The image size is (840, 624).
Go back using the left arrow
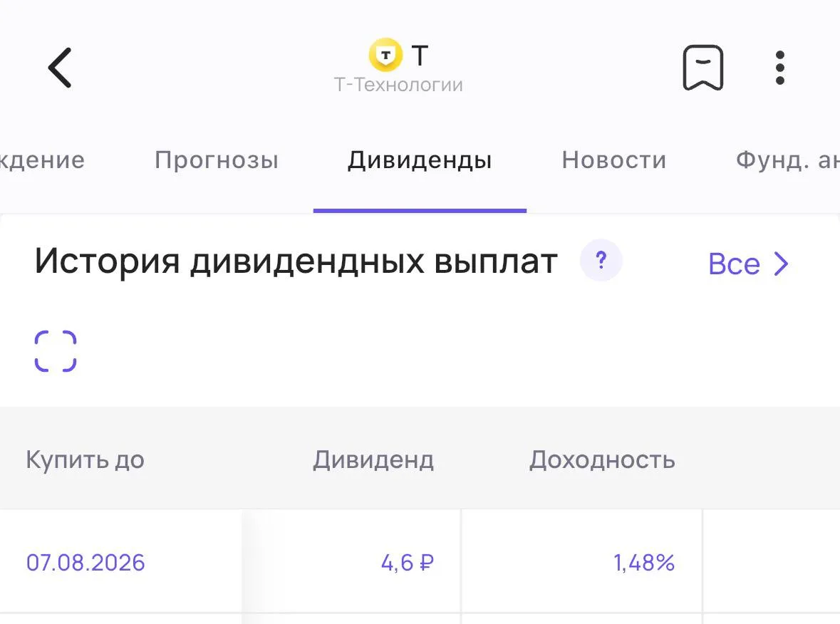point(59,68)
